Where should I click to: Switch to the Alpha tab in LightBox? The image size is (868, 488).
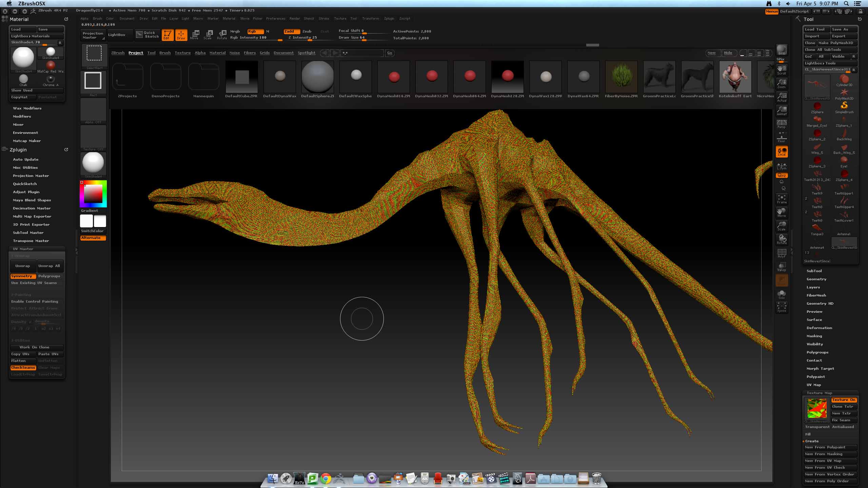pyautogui.click(x=200, y=53)
